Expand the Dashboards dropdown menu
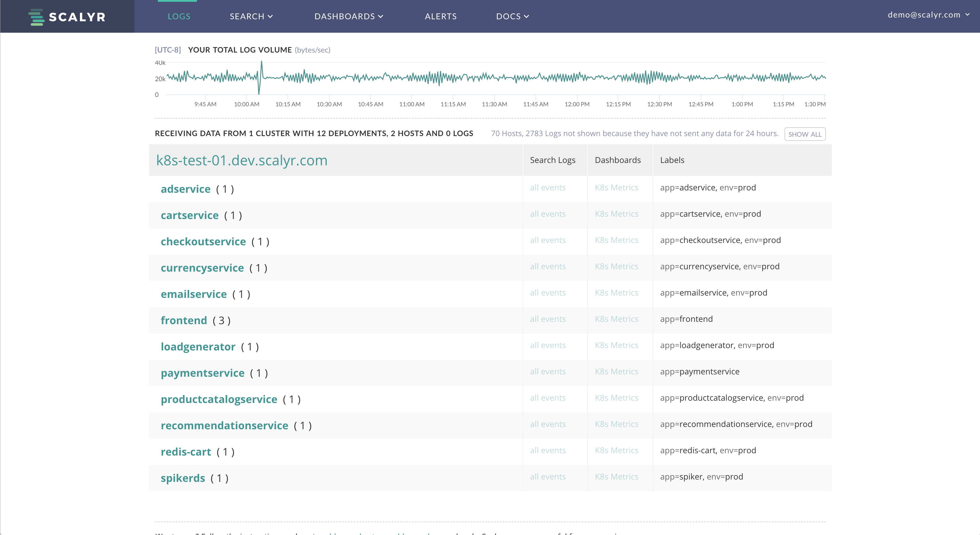This screenshot has width=980, height=535. [348, 16]
